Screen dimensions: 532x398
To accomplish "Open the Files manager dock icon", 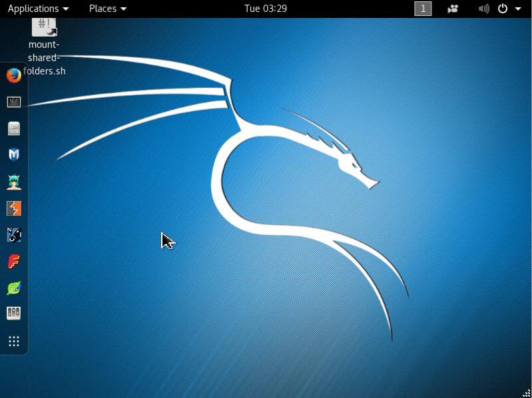I will (14, 128).
